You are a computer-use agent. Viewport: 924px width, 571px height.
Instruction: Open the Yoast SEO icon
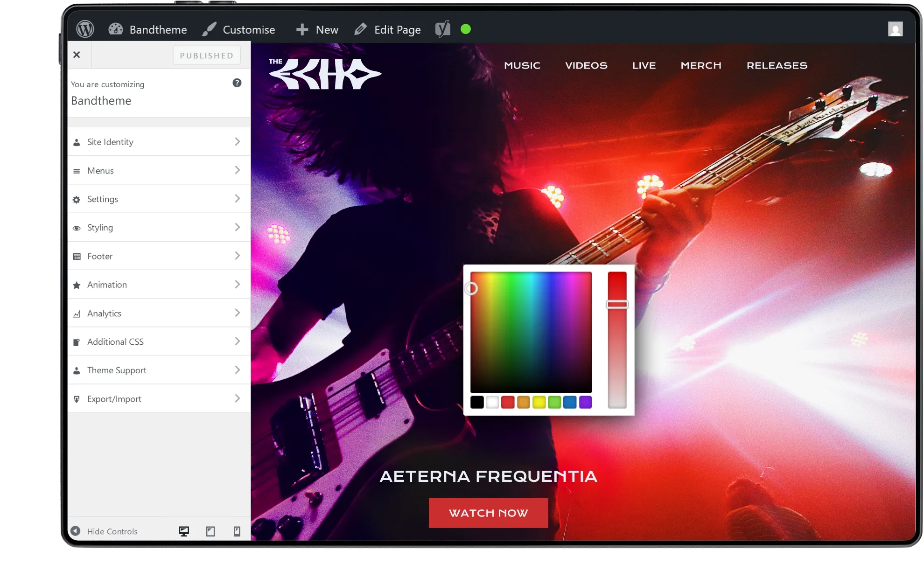click(x=442, y=28)
